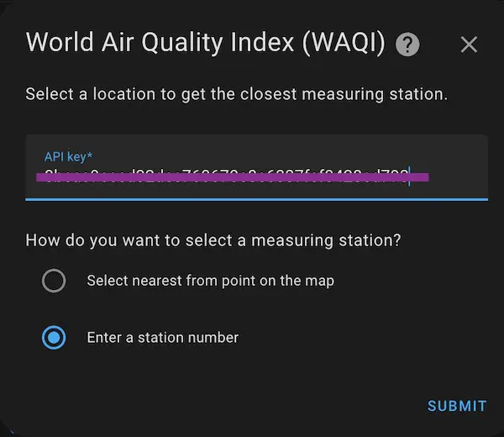Screen dimensions: 504x437
Task: Place cursor at end of API key text
Action: pyautogui.click(x=409, y=176)
